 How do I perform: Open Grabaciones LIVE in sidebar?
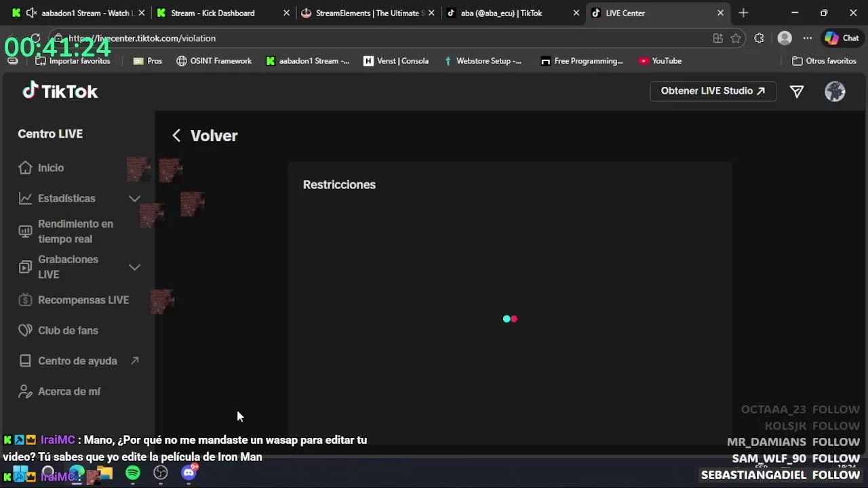tap(68, 267)
